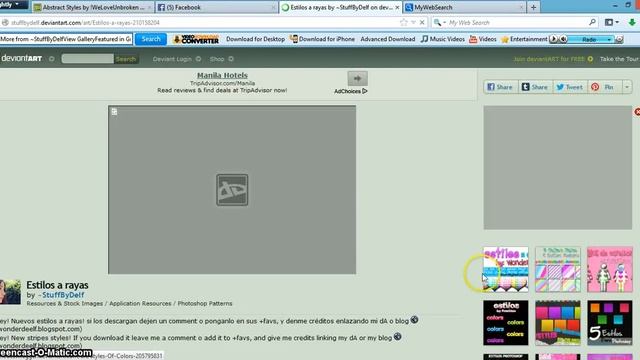The width and height of the screenshot is (640, 360).
Task: Switch to the Facebook browser tab
Action: pos(216,7)
